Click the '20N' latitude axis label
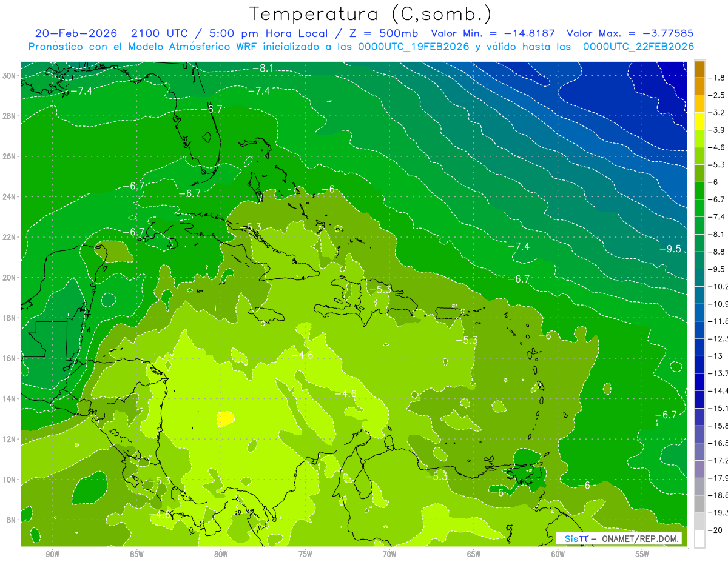This screenshot has width=728, height=562. coord(9,278)
